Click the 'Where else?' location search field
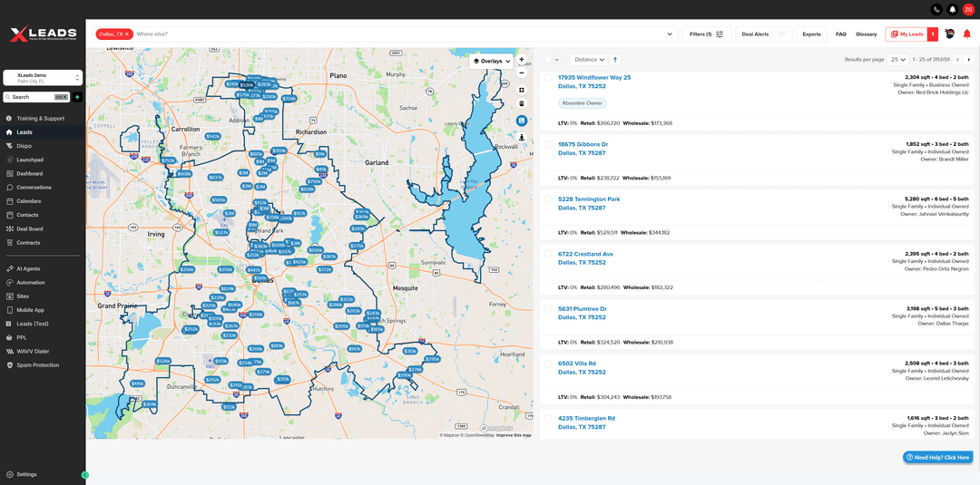This screenshot has height=485, width=980. tap(399, 34)
